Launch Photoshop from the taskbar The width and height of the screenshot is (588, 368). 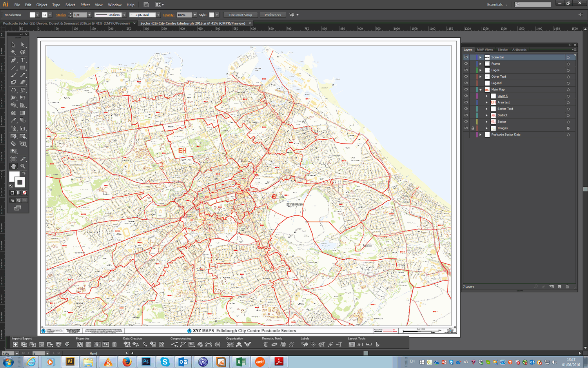tap(146, 361)
